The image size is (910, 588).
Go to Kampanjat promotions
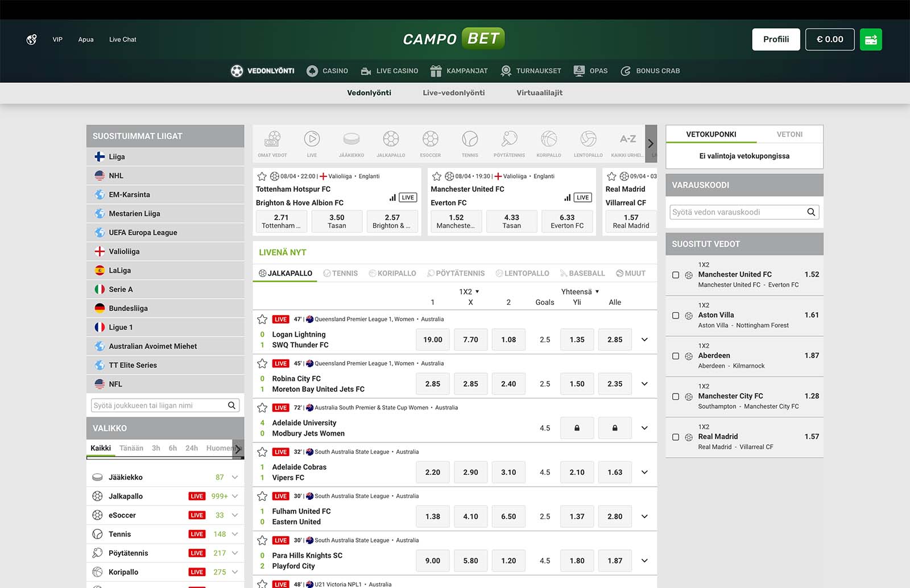pyautogui.click(x=459, y=71)
